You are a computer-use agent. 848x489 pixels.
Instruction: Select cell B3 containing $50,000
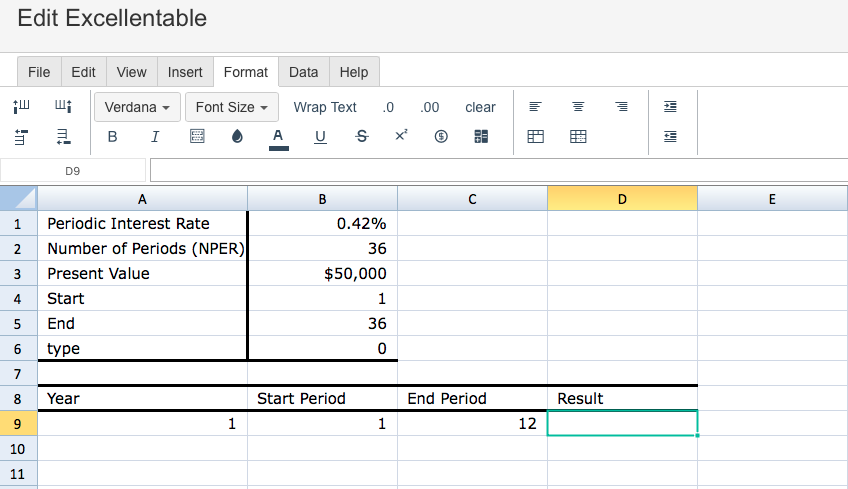(322, 273)
